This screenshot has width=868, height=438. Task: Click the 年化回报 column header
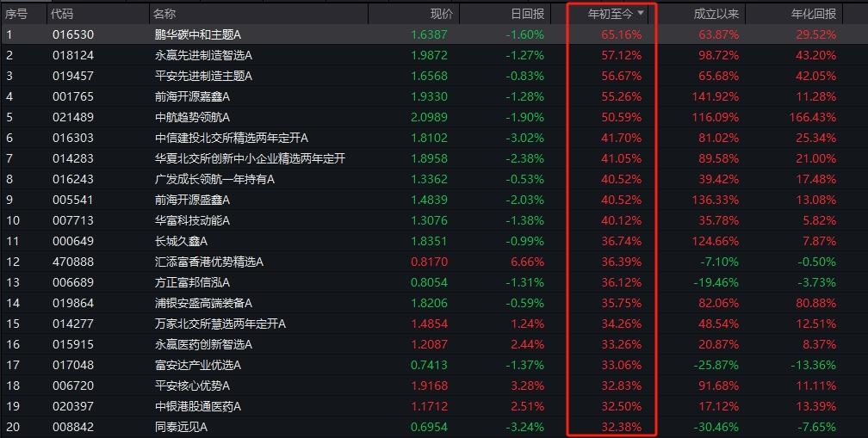pyautogui.click(x=813, y=14)
